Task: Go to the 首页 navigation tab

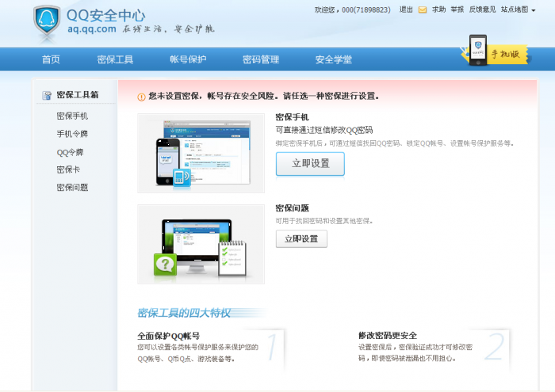Action: pyautogui.click(x=51, y=59)
